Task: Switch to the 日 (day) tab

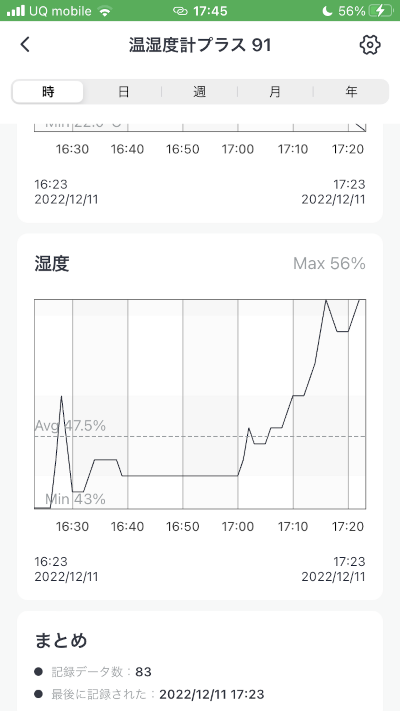Action: tap(123, 92)
